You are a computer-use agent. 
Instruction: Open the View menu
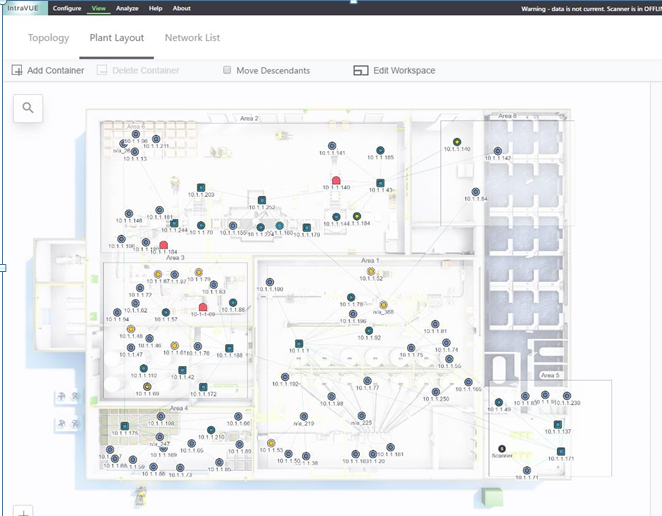point(99,8)
